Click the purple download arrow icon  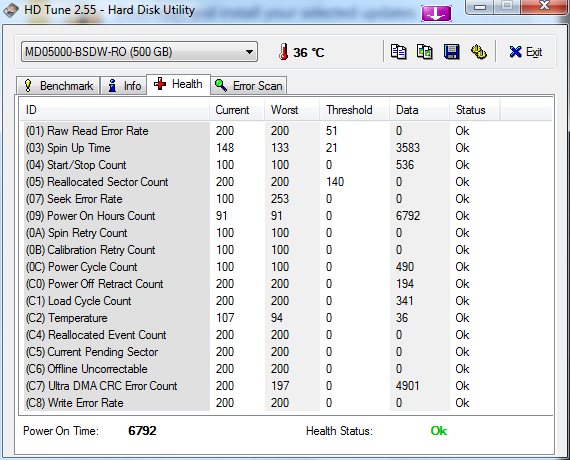[436, 13]
